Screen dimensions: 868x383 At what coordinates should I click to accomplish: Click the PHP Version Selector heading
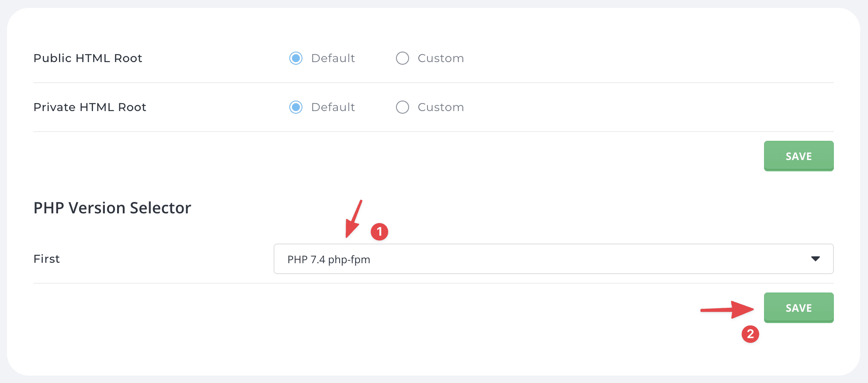[112, 208]
